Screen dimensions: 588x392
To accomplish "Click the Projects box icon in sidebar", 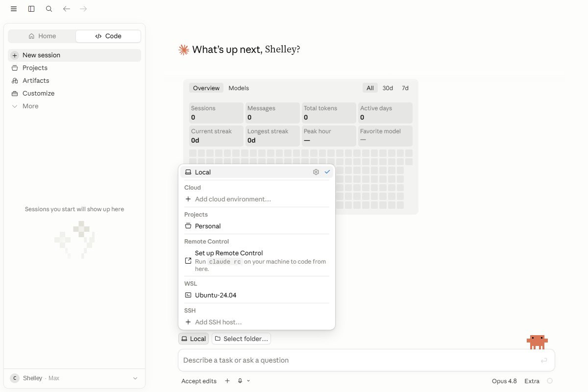I will pos(15,68).
